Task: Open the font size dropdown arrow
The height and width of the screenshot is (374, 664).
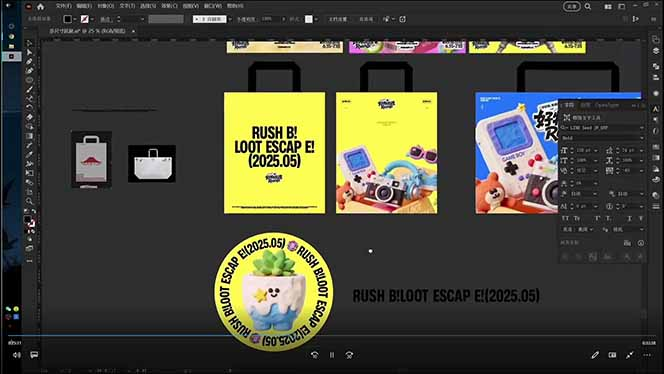Action: click(596, 150)
